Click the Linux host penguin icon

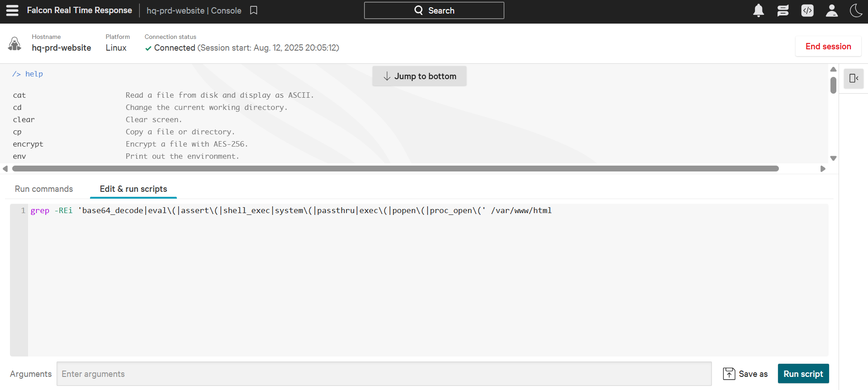click(x=15, y=44)
